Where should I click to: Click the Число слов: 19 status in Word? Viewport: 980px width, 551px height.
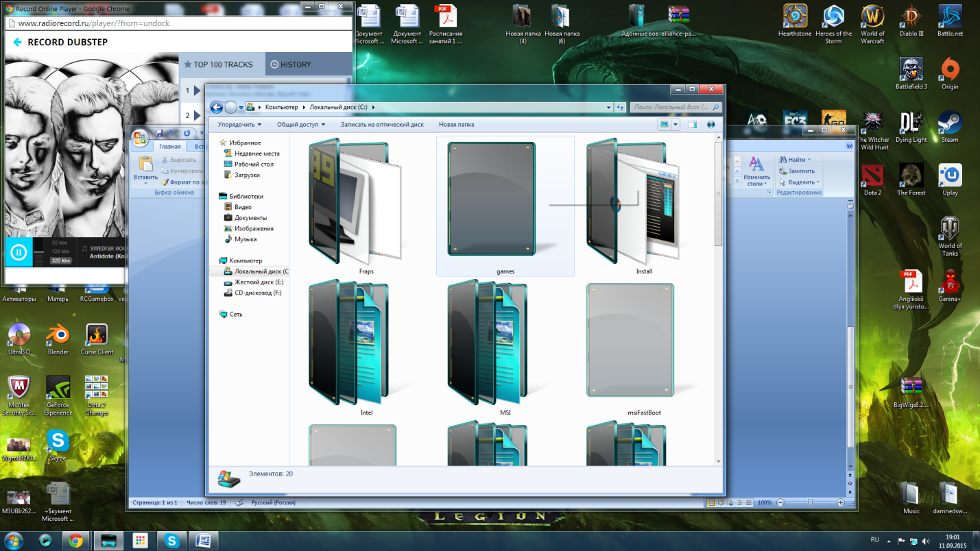[x=206, y=502]
